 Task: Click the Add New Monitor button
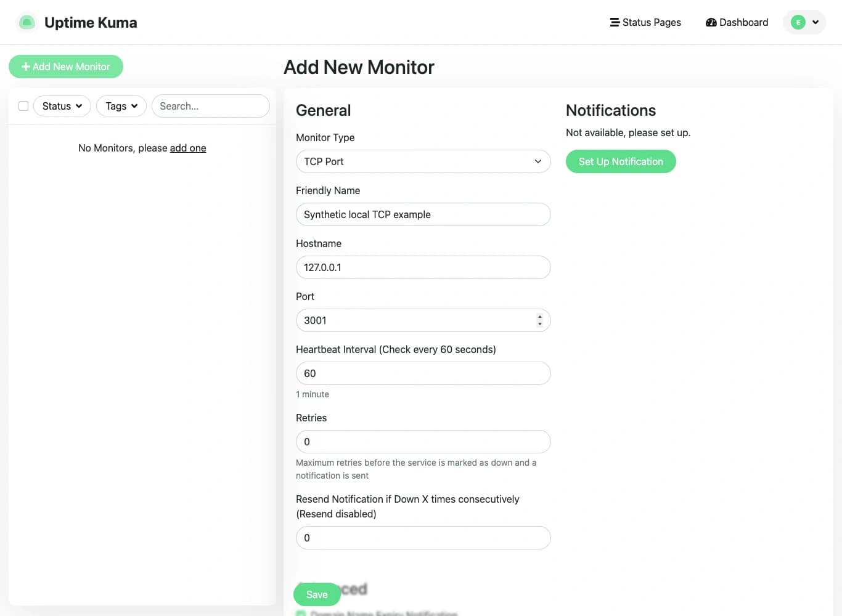tap(66, 67)
